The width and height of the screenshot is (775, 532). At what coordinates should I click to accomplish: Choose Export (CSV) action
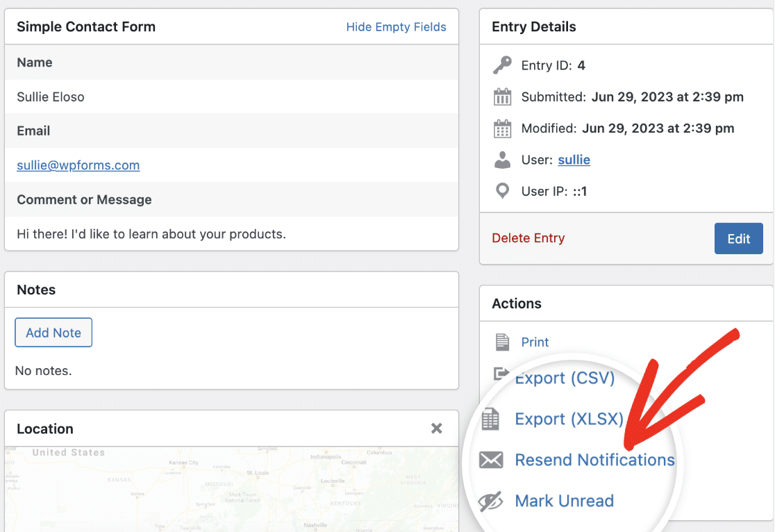coord(565,379)
